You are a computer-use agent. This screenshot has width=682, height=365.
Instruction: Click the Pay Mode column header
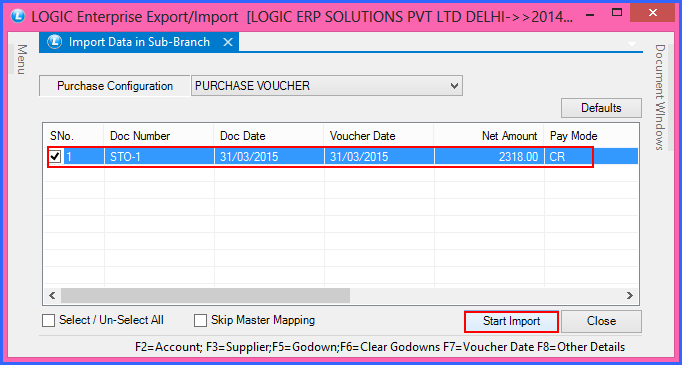[x=591, y=136]
